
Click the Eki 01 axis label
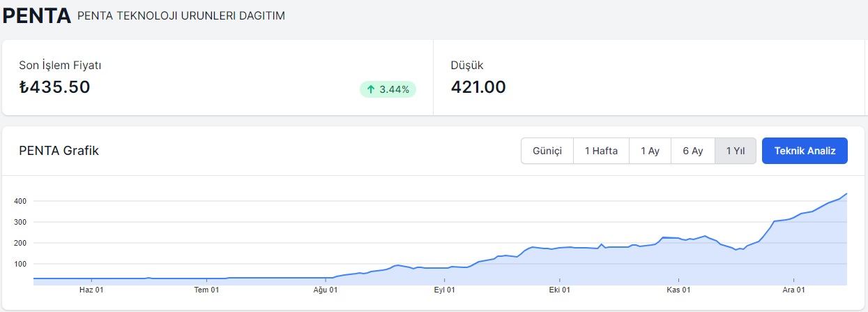(559, 290)
